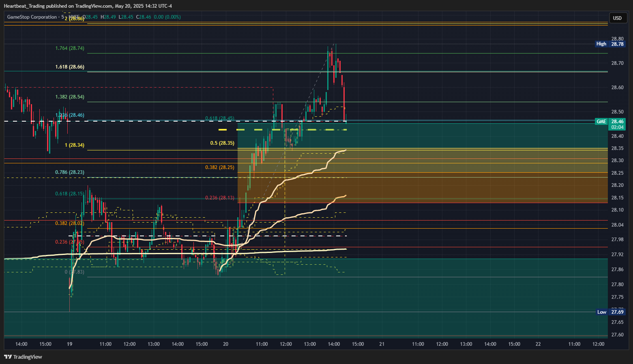
Task: Click date 19 on the time axis
Action: tap(70, 344)
